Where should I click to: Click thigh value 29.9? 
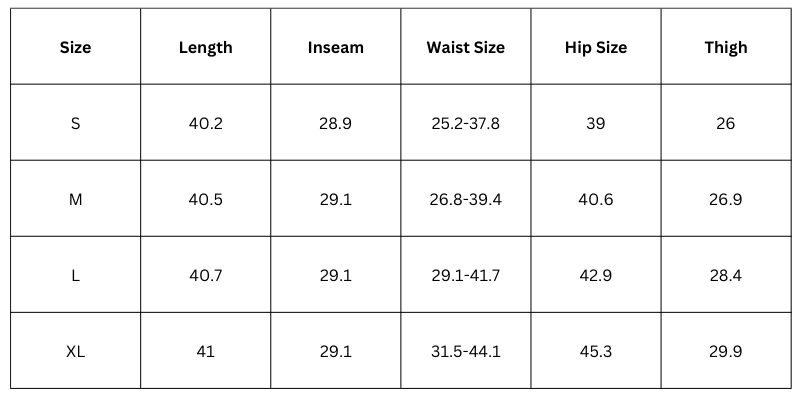click(725, 352)
